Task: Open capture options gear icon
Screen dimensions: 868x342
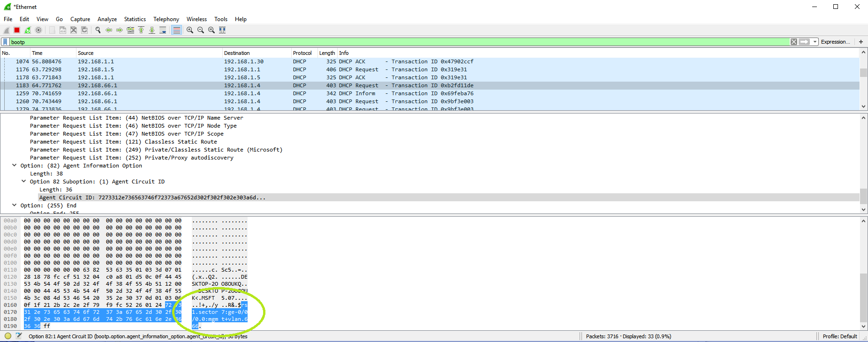Action: tap(38, 30)
